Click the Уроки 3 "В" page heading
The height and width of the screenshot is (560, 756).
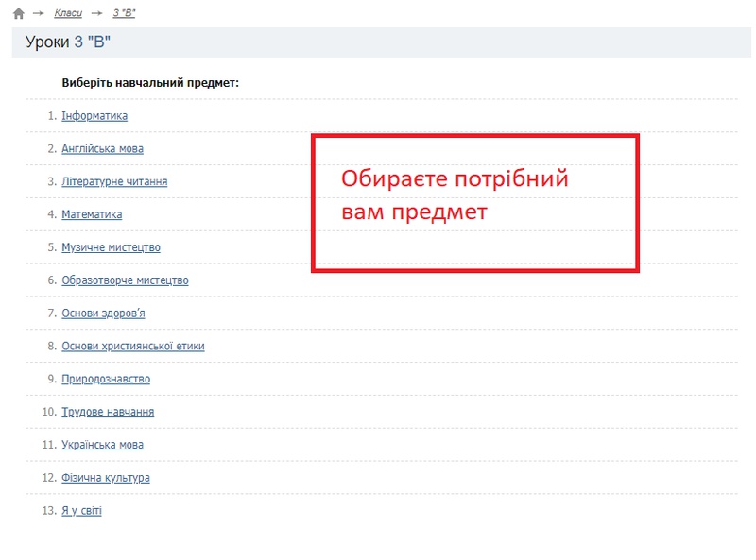tap(68, 42)
